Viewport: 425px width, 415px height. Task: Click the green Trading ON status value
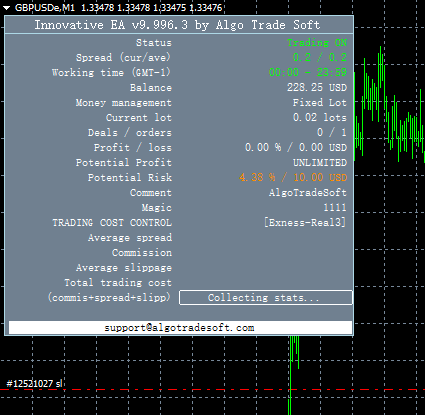pos(317,43)
